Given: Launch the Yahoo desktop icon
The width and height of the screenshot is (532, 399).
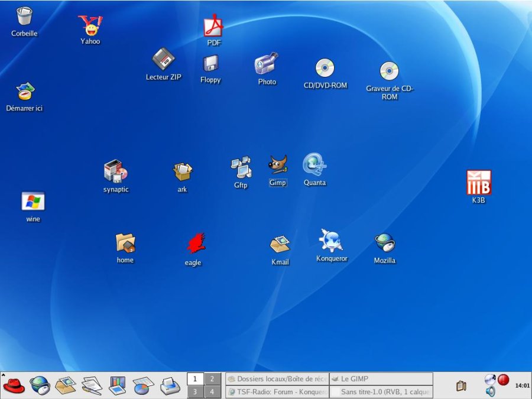Looking at the screenshot, I should [90, 25].
